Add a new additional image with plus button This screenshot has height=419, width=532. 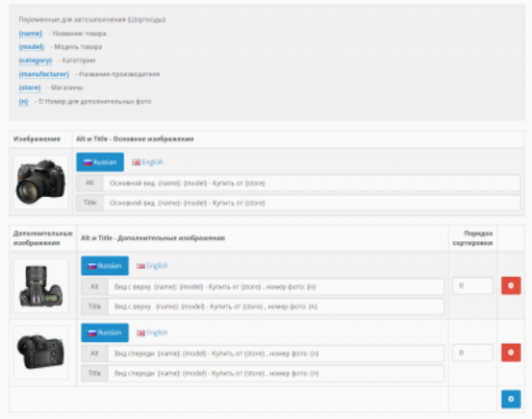tap(511, 399)
